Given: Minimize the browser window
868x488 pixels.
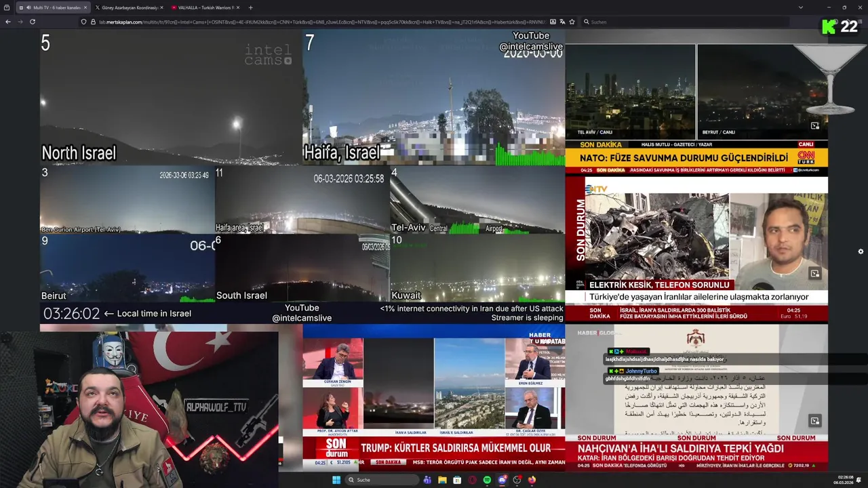Looking at the screenshot, I should coord(829,7).
